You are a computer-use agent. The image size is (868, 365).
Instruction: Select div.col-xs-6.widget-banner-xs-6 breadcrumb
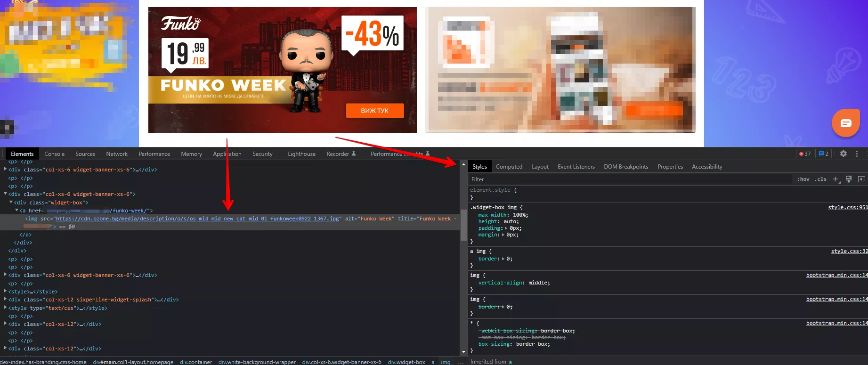coord(342,362)
